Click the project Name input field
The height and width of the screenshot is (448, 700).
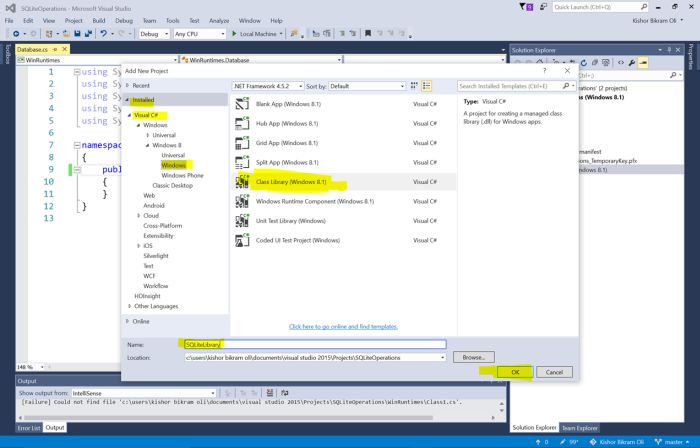[315, 344]
